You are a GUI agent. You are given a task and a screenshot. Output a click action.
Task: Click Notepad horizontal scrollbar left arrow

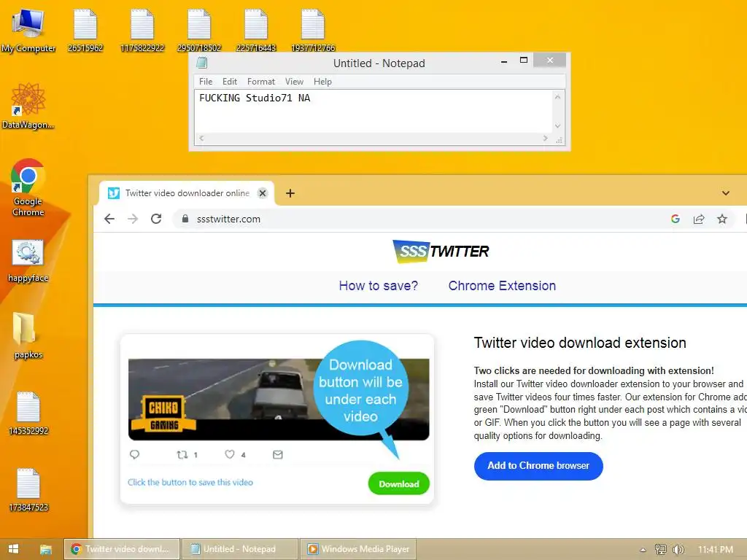(201, 138)
